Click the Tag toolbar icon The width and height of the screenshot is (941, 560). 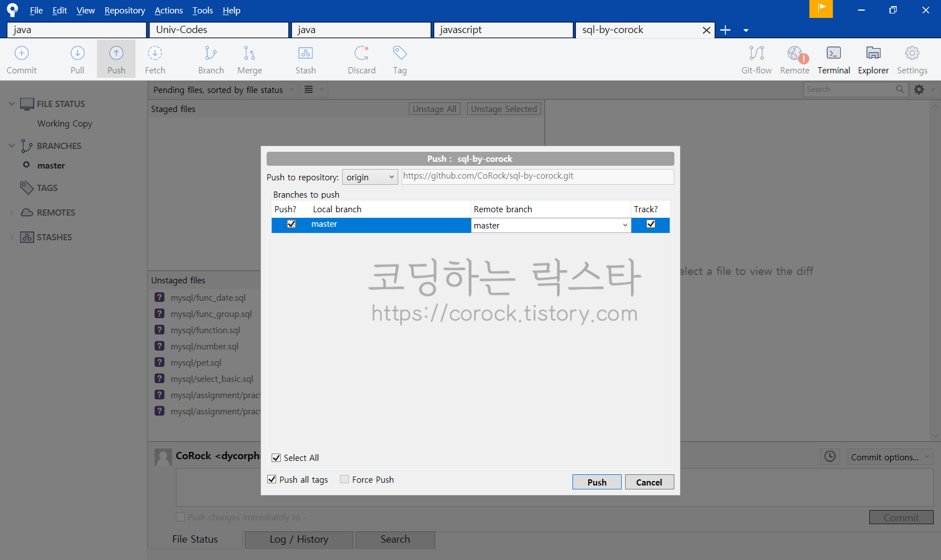399,59
